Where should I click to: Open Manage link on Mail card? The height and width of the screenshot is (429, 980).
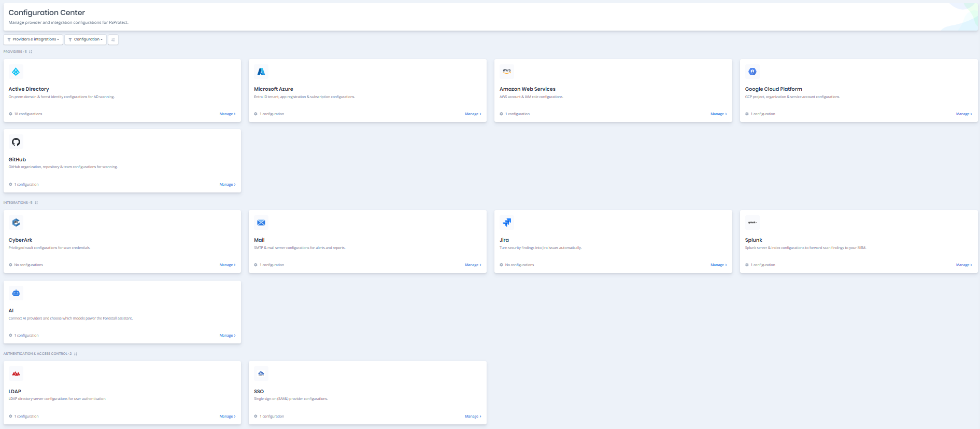[473, 265]
